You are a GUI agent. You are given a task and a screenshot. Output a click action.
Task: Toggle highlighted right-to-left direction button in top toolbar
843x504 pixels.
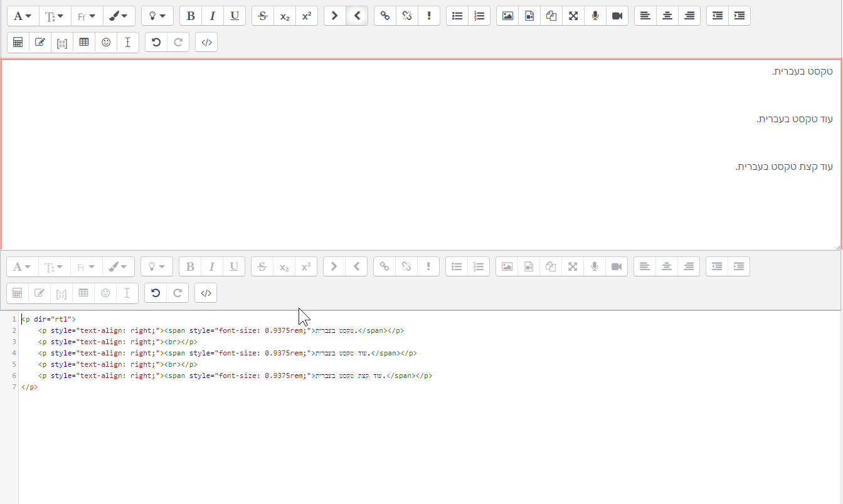357,16
